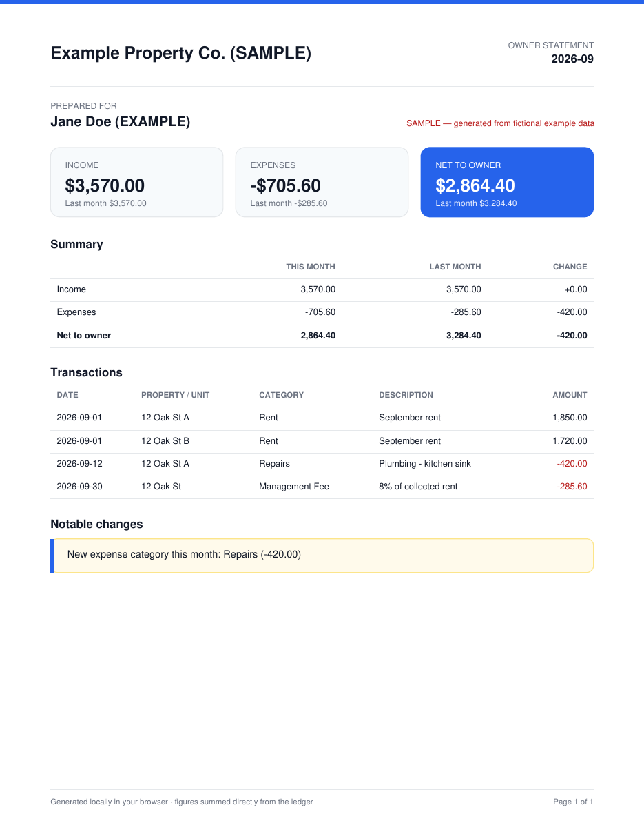Click the DESCRIPTION column header
Screen dimensions: 644x834
pos(406,395)
